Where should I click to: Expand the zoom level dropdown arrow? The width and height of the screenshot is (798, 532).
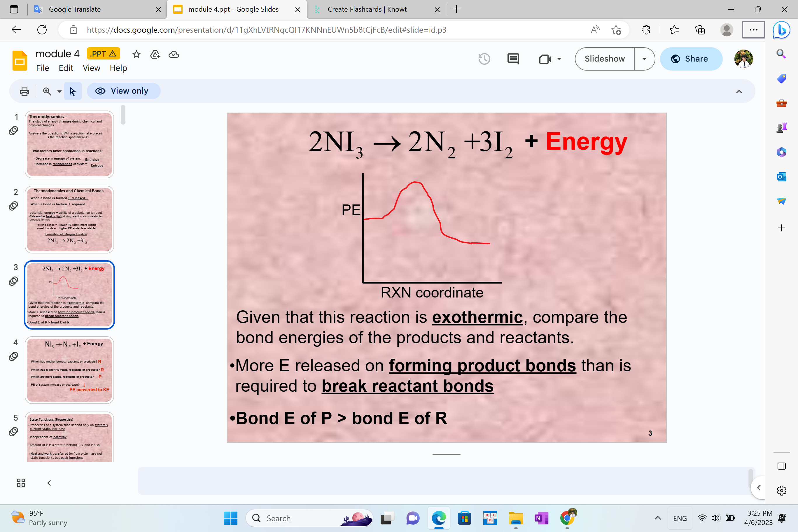coord(60,91)
